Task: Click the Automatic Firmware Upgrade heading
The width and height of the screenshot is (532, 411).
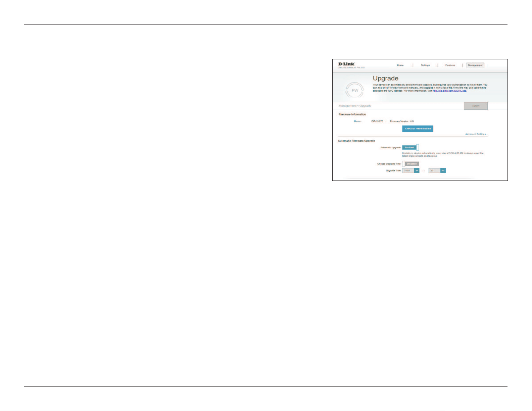Action: pos(356,141)
